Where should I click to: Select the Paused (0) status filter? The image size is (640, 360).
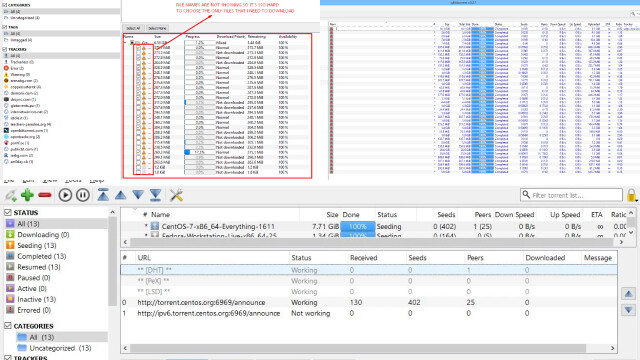56,278
